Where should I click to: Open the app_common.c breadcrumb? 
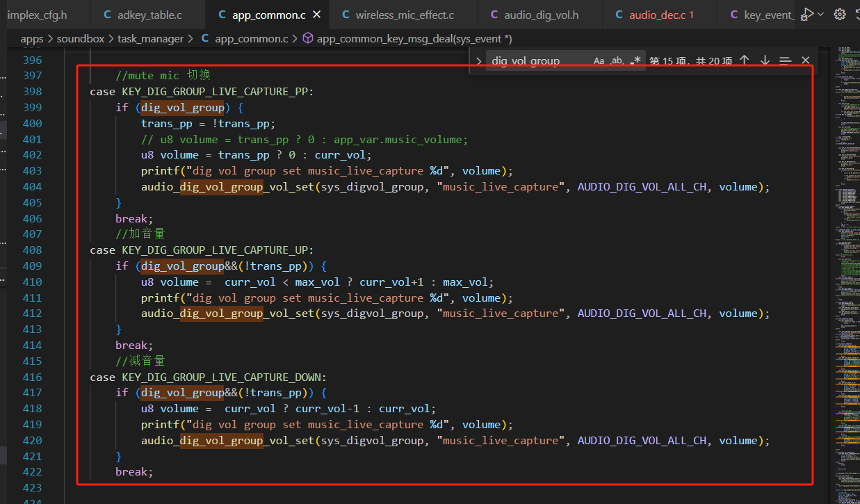(252, 39)
